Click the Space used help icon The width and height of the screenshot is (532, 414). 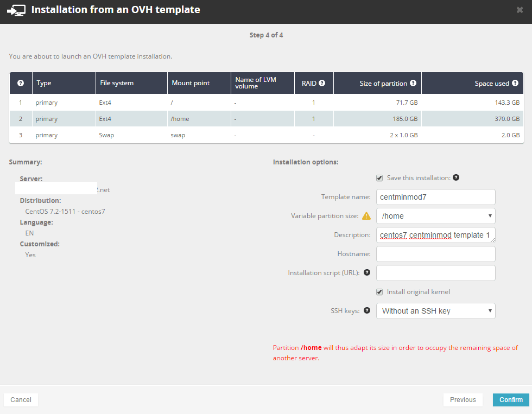[x=515, y=83]
